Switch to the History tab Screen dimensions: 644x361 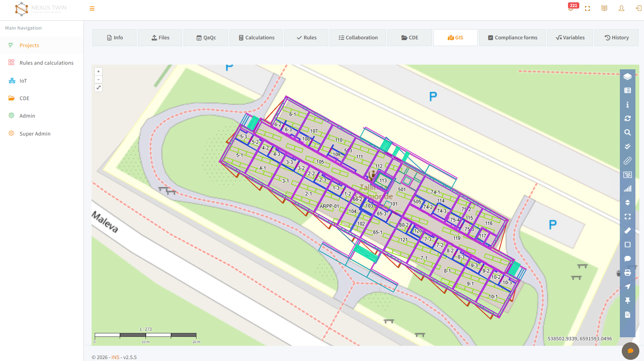coord(616,38)
